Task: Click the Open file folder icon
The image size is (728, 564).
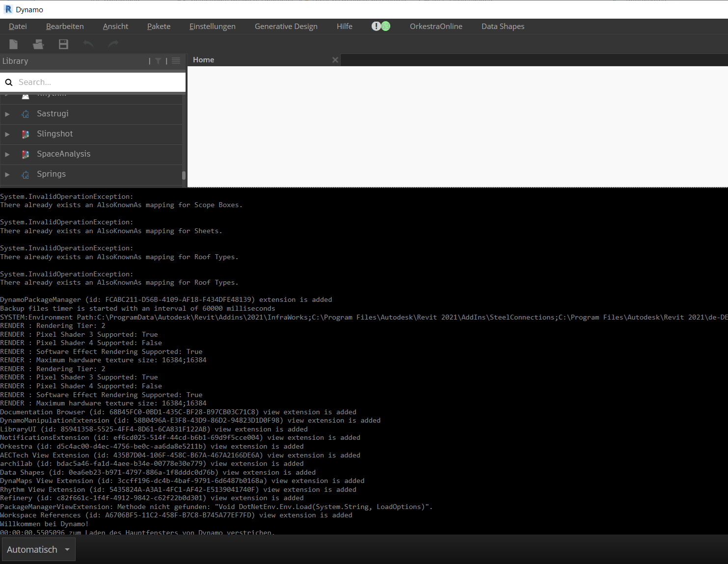Action: 38,44
